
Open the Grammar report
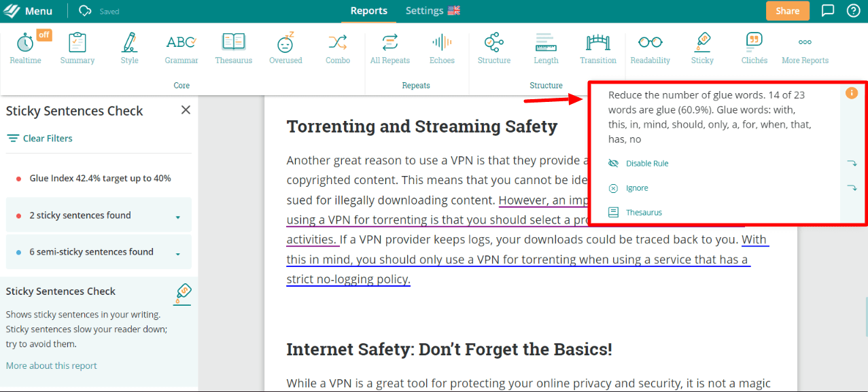181,48
